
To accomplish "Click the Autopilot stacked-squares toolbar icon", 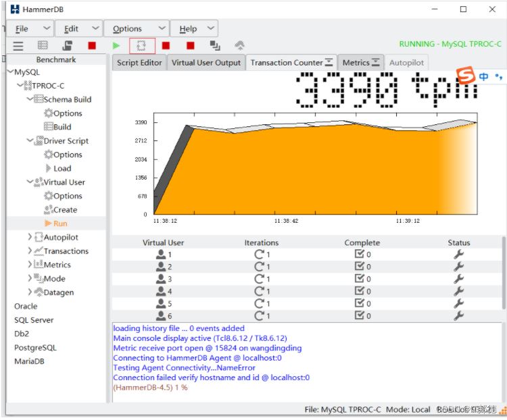I will pos(215,45).
